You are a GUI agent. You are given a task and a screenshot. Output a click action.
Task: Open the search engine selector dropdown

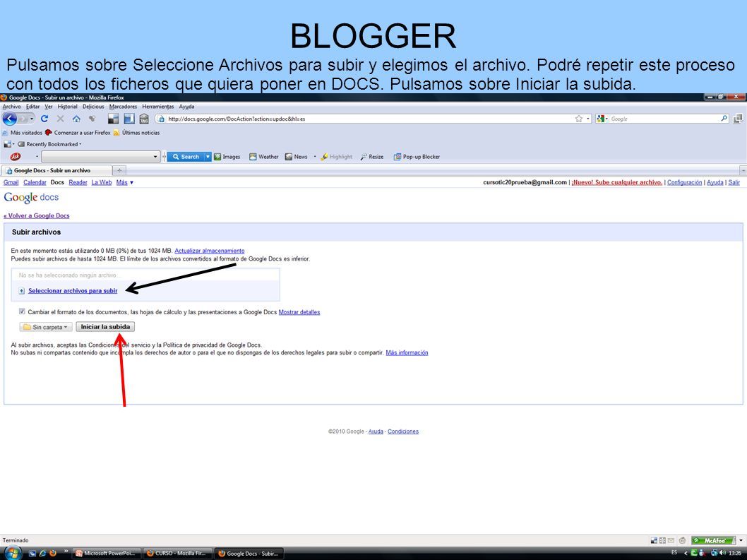[602, 119]
